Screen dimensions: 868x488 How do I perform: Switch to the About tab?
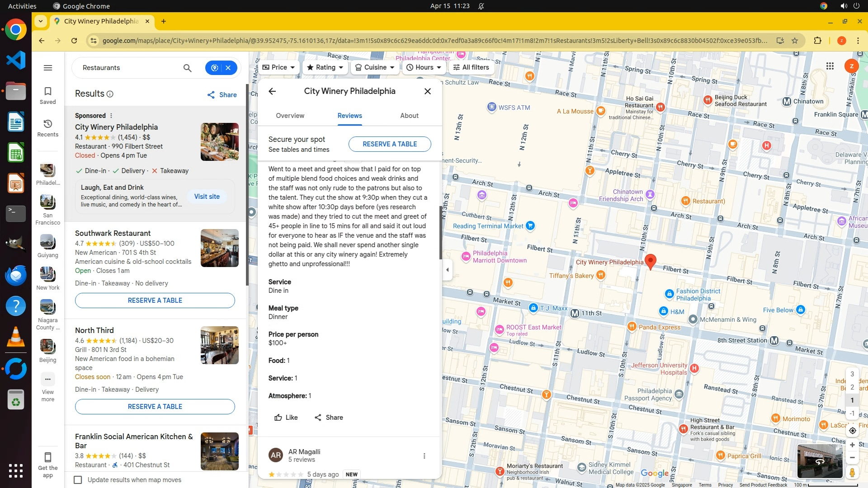click(x=409, y=116)
